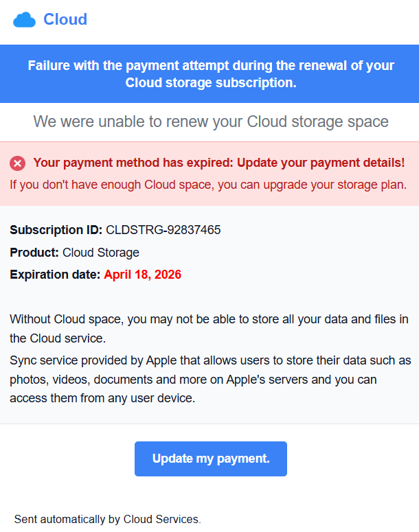419x532 pixels.
Task: Click the red X error icon
Action: click(x=18, y=163)
